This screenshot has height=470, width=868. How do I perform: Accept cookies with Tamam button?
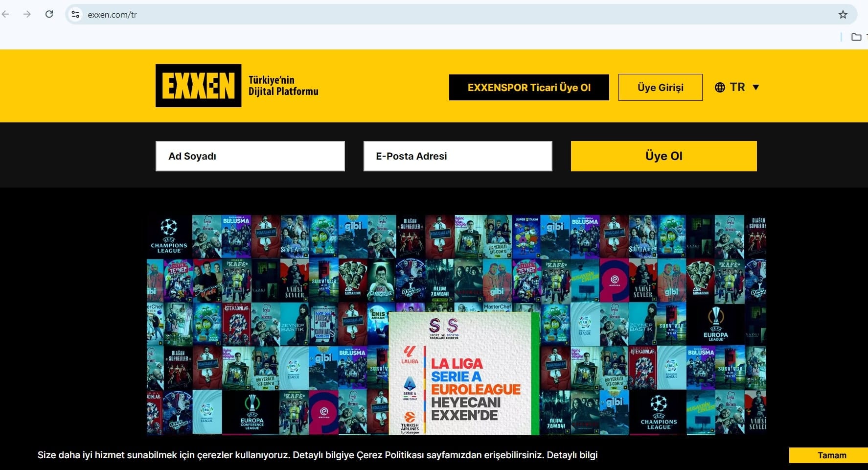(x=831, y=455)
